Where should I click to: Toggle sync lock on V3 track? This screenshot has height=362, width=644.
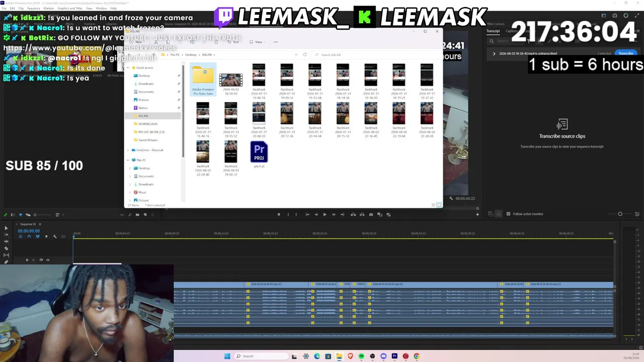(x=41, y=260)
